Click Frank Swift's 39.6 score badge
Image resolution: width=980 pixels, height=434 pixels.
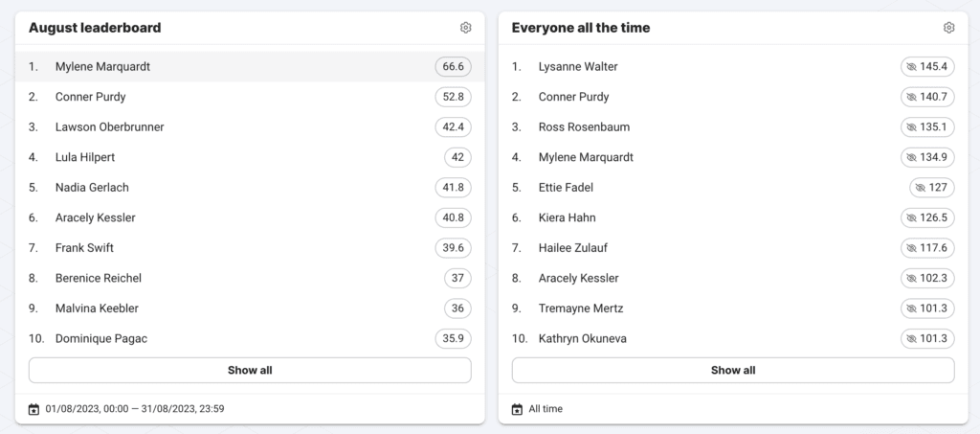(453, 248)
